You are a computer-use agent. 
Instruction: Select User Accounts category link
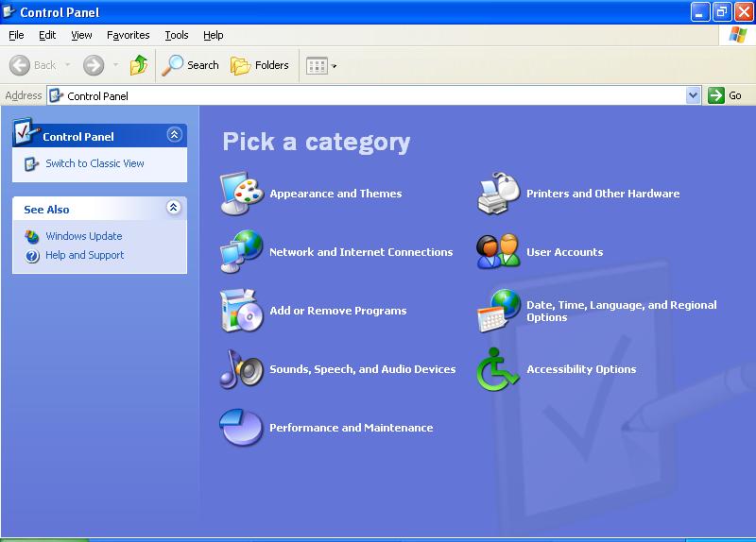(564, 252)
